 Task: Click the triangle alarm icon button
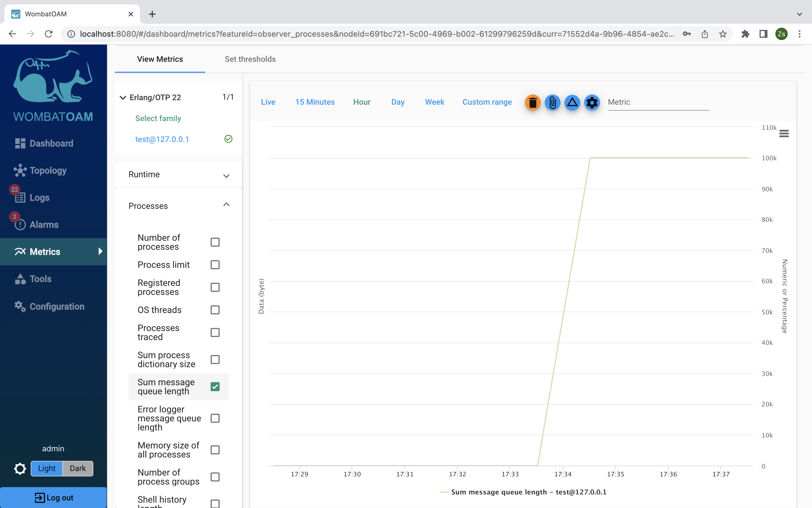coord(572,102)
